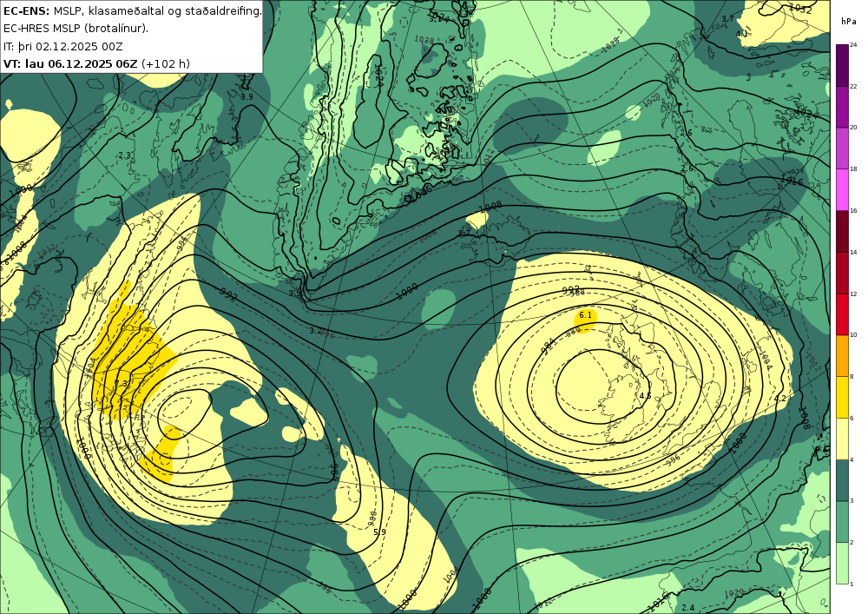Click the "IT: þri 02.12.2025 00Z" line
The image size is (868, 614).
click(x=63, y=46)
